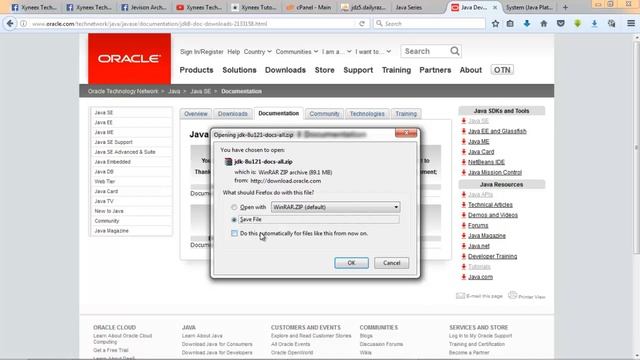The height and width of the screenshot is (360, 640).
Task: Expand the Country dropdown
Action: coord(258,52)
